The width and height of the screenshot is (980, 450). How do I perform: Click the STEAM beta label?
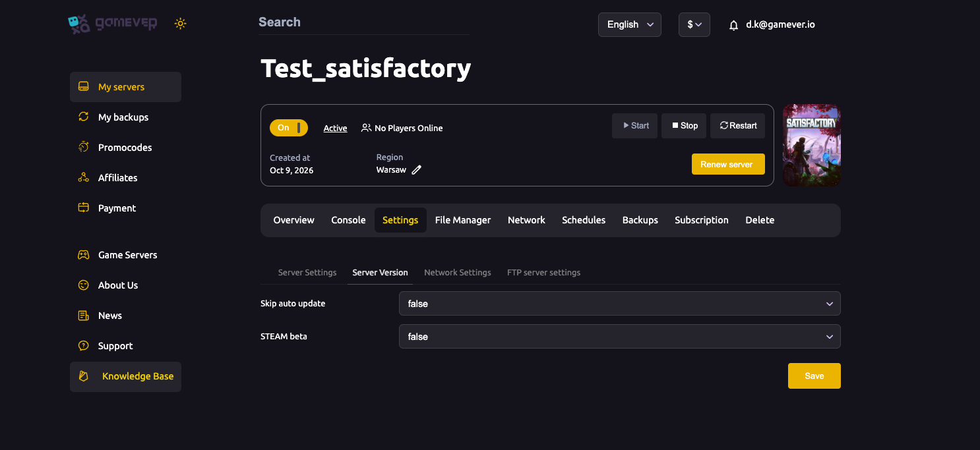click(284, 337)
